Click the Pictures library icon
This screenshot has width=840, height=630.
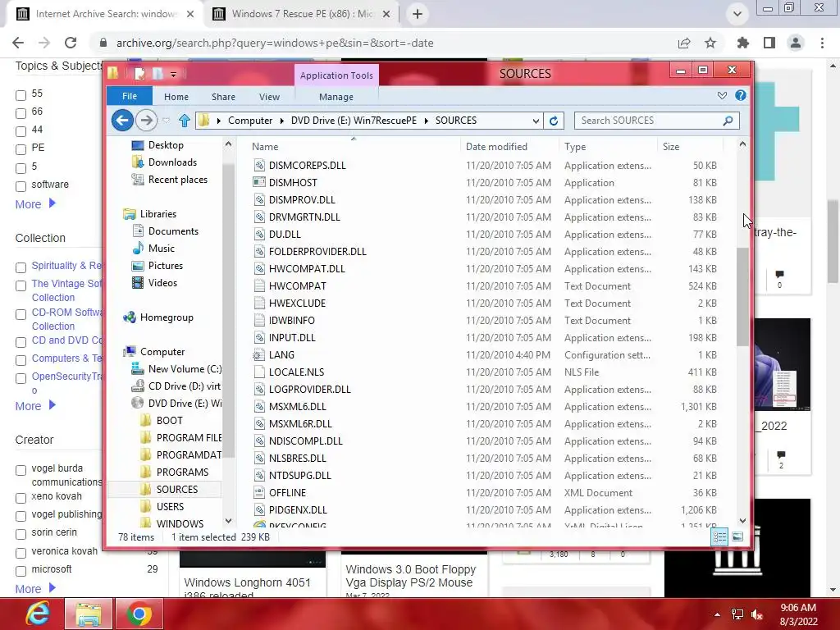pyautogui.click(x=138, y=266)
